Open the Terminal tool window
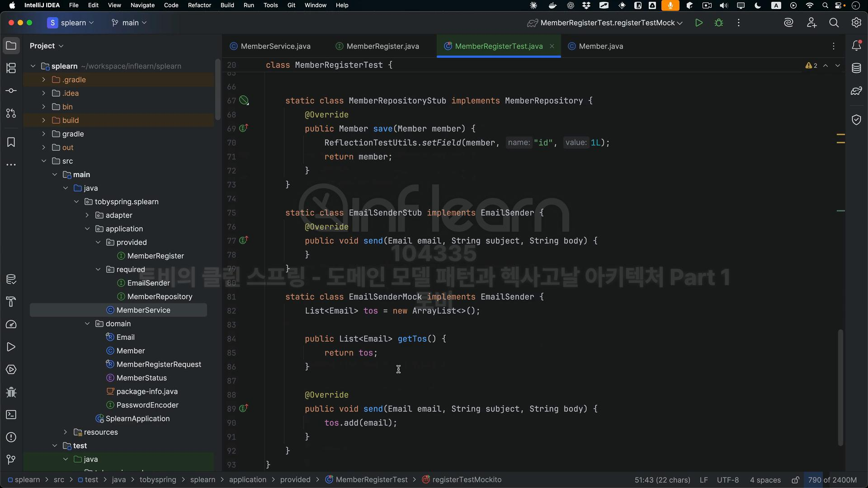Viewport: 868px width, 488px height. coord(11,415)
